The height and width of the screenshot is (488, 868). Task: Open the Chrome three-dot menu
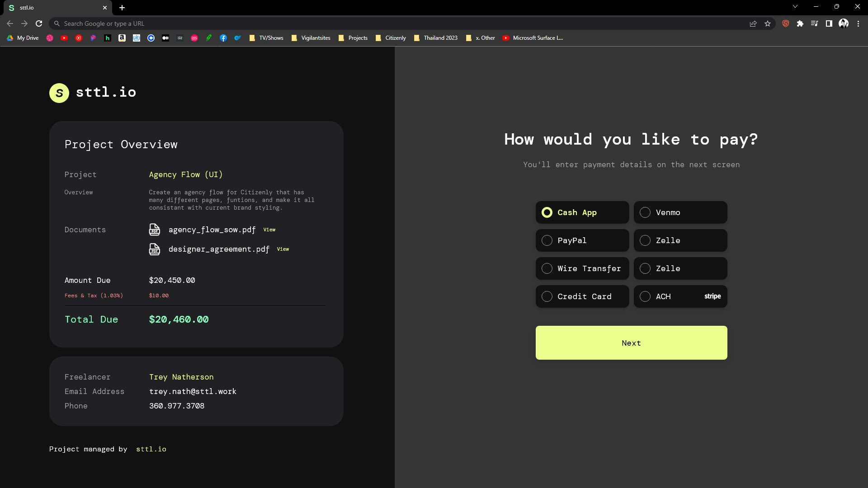point(858,23)
